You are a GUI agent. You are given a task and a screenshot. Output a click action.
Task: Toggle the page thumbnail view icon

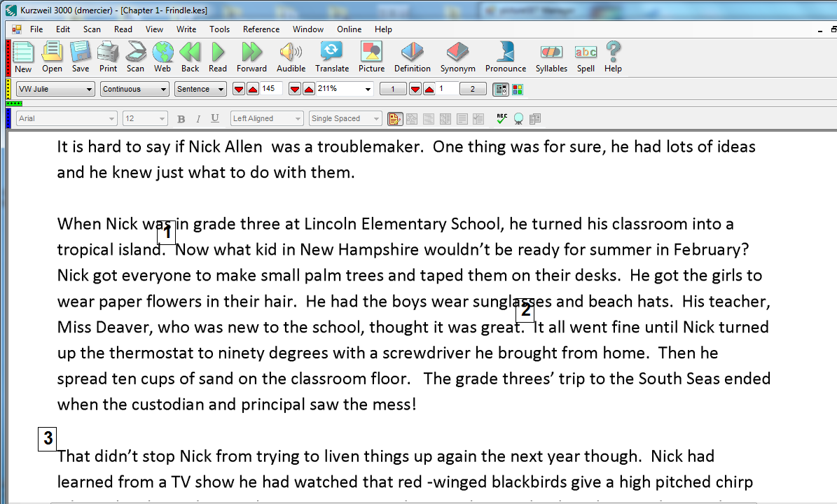tap(501, 90)
